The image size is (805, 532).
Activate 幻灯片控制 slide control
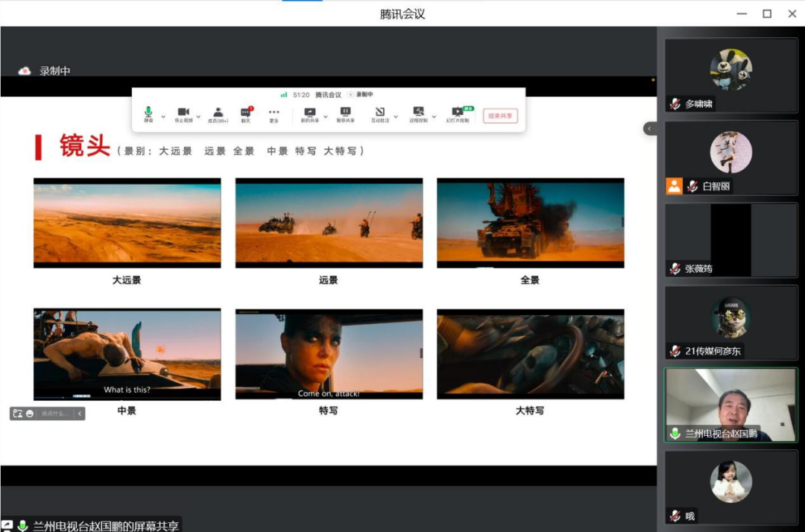pyautogui.click(x=458, y=111)
